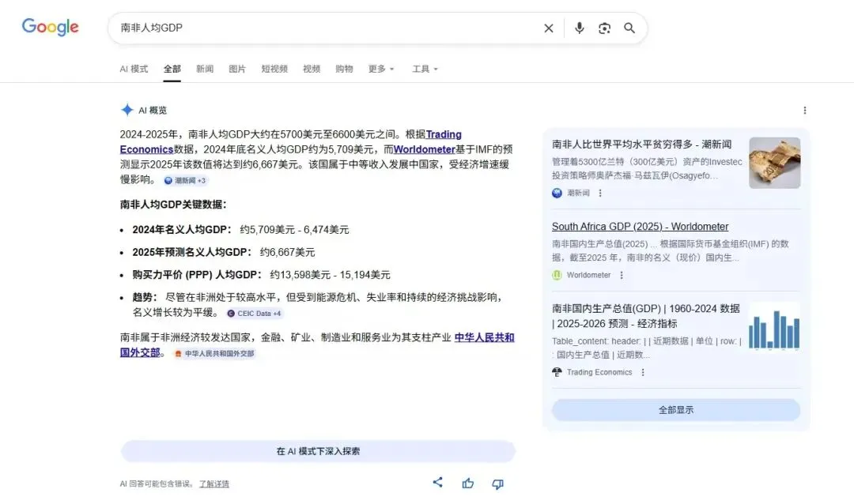Follow the Trading Economics link in overview
854x504 pixels.
(x=444, y=134)
